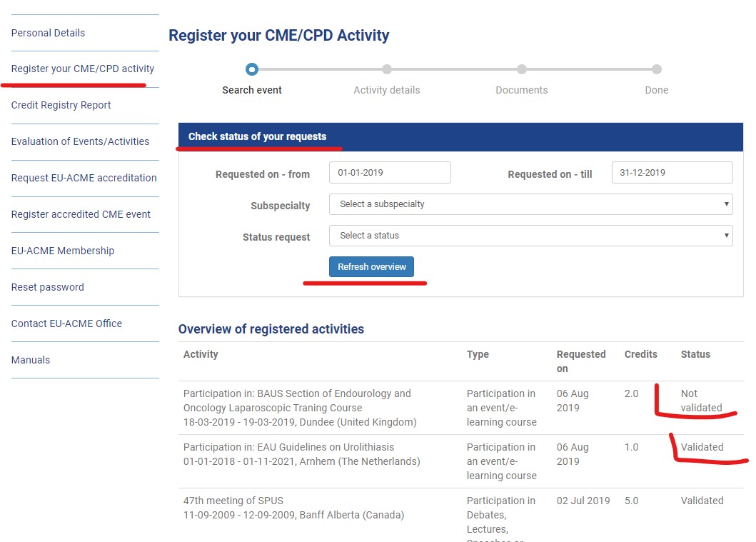The width and height of the screenshot is (756, 542).
Task: Contact the EU-ACME Office
Action: 67,323
